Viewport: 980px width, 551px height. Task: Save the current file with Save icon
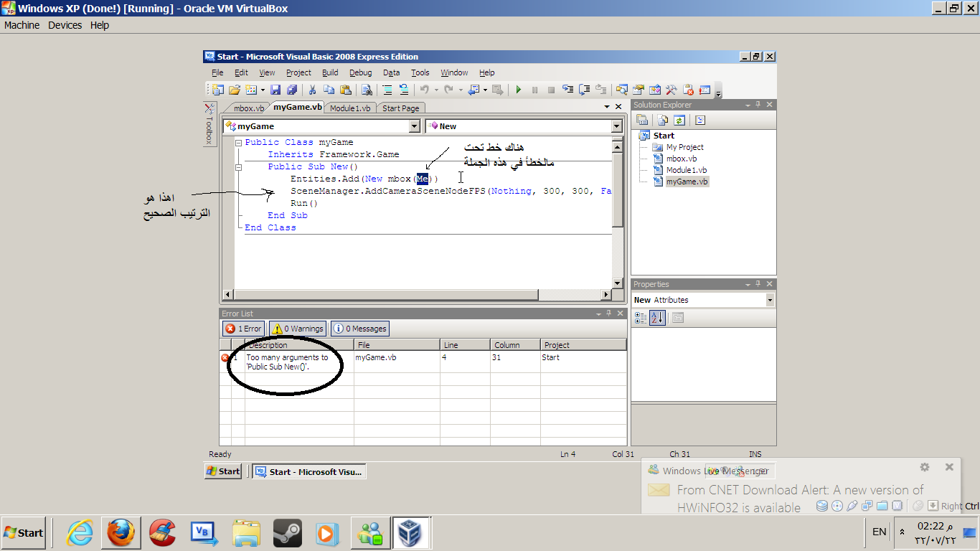click(275, 90)
